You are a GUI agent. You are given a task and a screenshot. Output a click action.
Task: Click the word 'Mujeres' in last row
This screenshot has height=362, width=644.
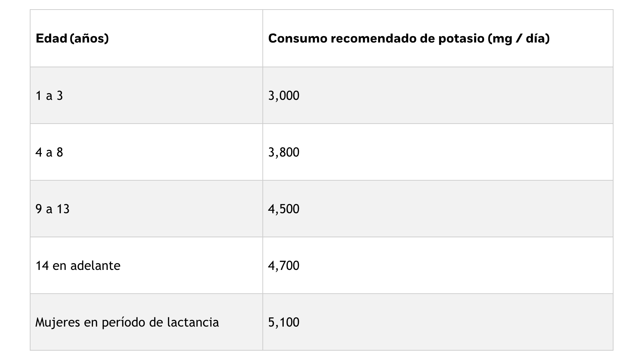coord(58,323)
